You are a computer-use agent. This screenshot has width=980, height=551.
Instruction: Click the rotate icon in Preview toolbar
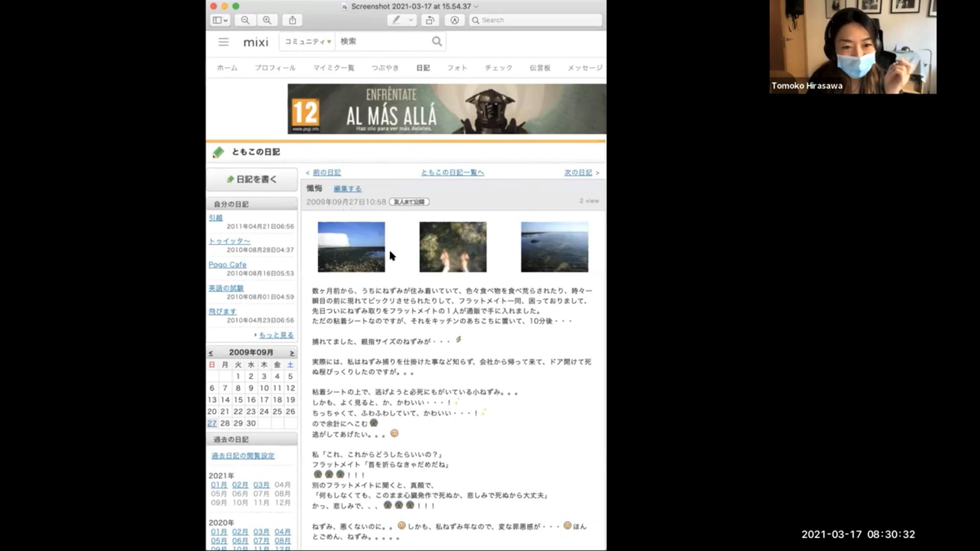(430, 20)
